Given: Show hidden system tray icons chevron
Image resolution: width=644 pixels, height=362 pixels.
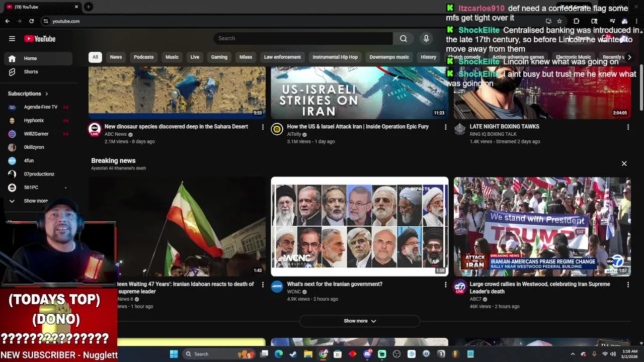Looking at the screenshot, I should [x=573, y=354].
